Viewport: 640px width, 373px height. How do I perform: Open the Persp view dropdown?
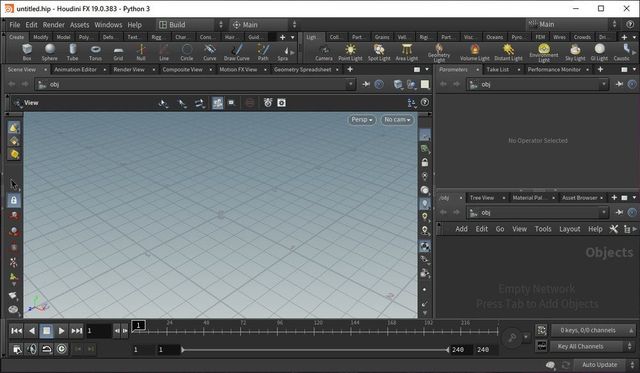[x=362, y=120]
